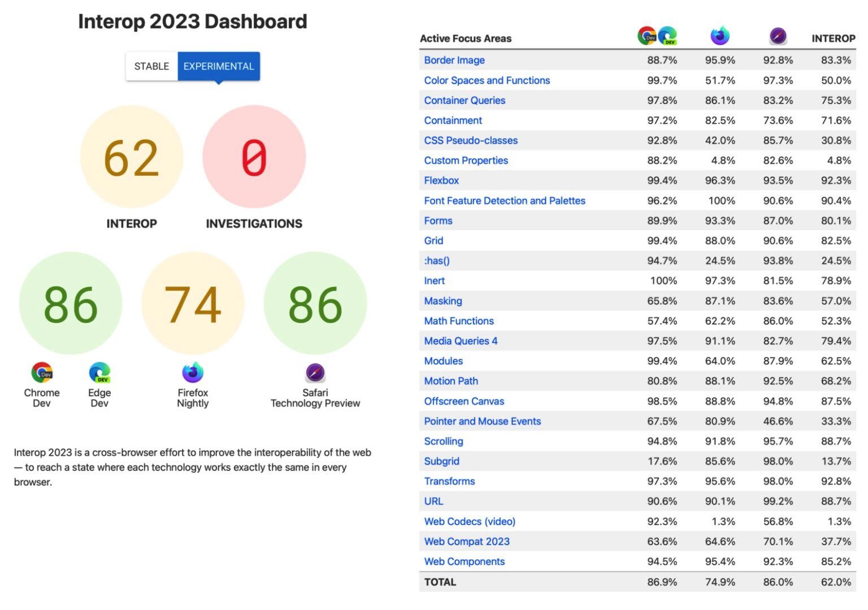Click the 74.9% total Firefox value
This screenshot has height=610, width=868.
[x=720, y=582]
